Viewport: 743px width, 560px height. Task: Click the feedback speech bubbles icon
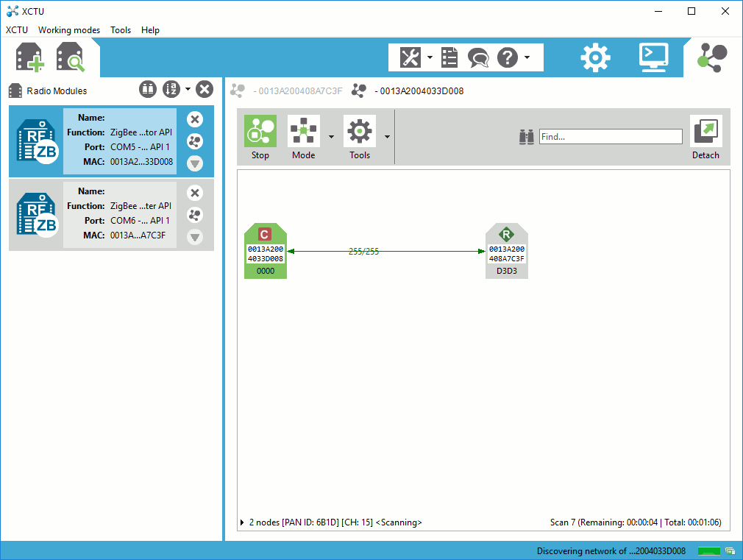point(478,58)
